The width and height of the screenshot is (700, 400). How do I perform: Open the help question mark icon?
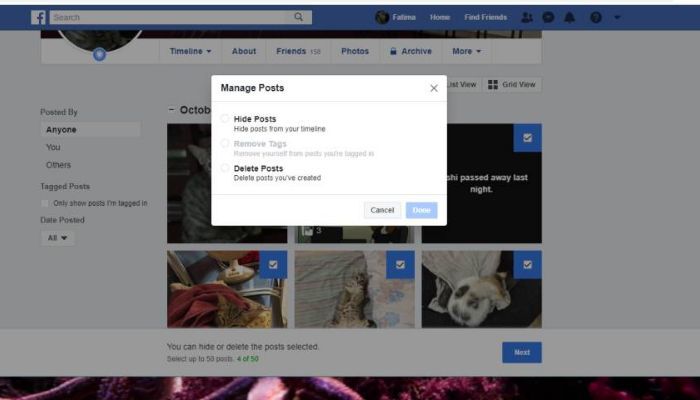click(x=596, y=18)
